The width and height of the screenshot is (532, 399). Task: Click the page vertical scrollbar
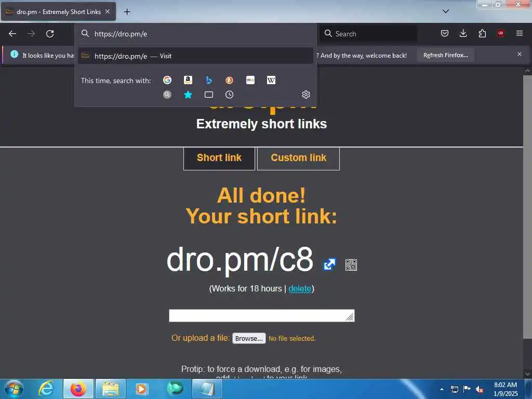coord(527,207)
